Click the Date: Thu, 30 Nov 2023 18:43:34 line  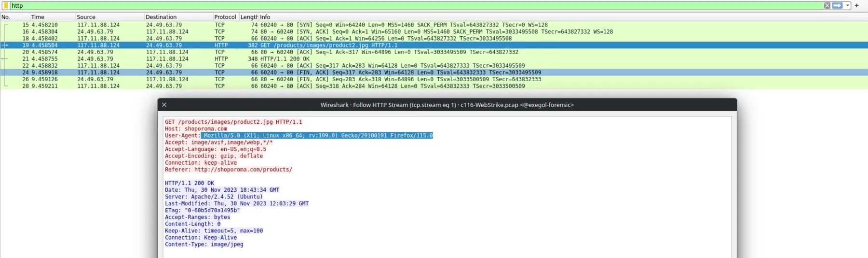click(x=222, y=190)
